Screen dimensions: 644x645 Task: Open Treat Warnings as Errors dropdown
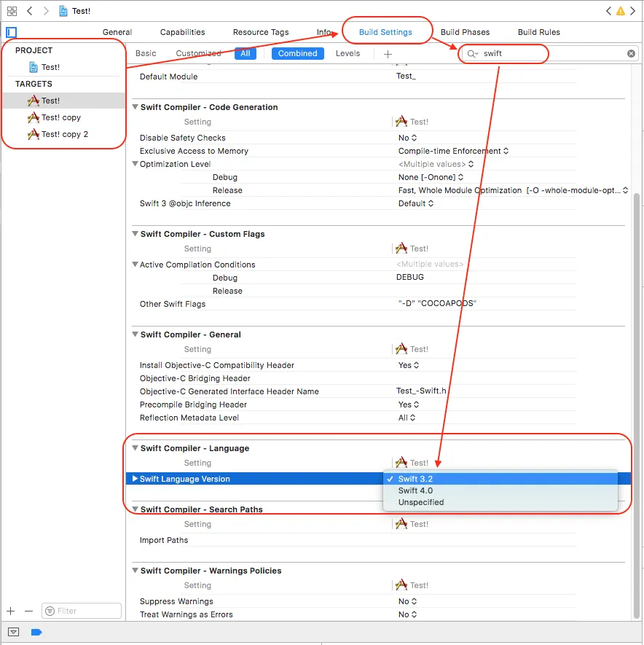pyautogui.click(x=407, y=614)
